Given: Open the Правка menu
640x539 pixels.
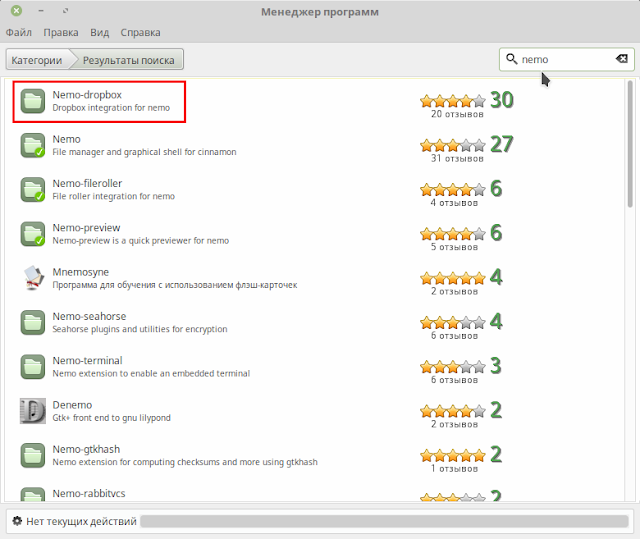Looking at the screenshot, I should (61, 32).
